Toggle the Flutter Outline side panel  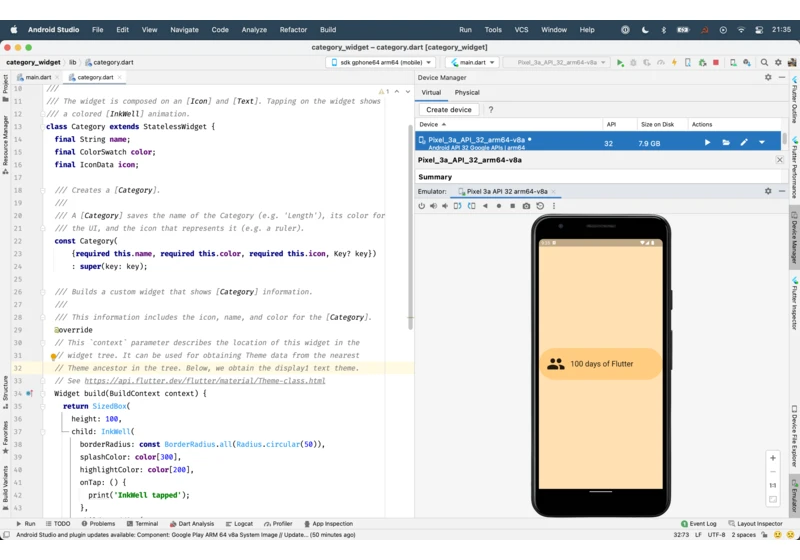794,100
